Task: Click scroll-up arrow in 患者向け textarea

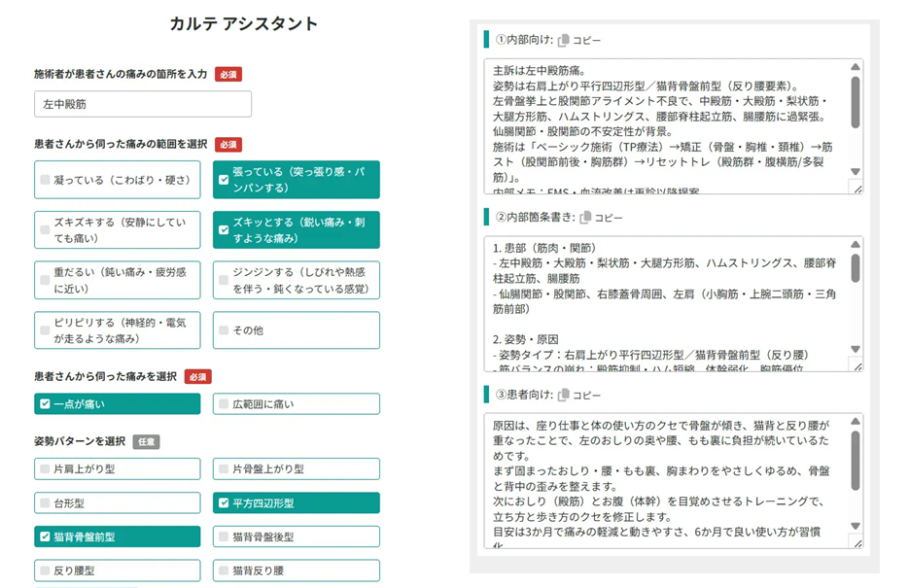Action: 856,421
